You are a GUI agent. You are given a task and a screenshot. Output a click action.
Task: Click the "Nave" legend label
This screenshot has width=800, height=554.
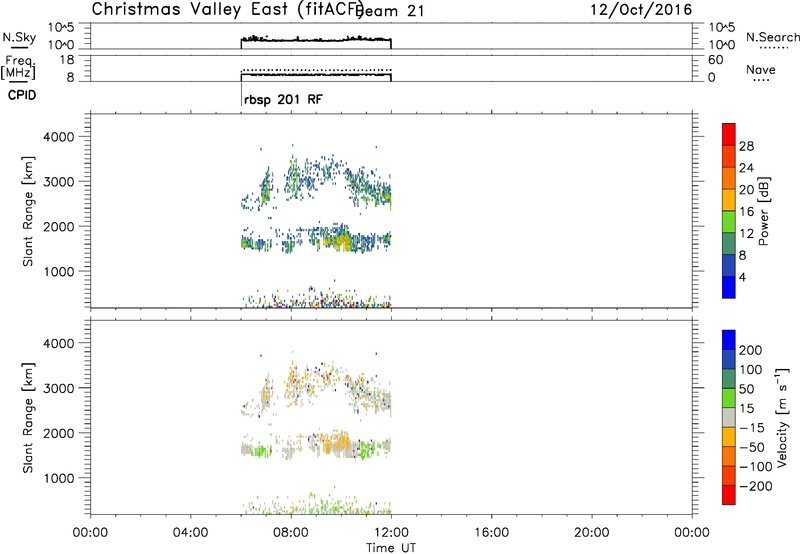(x=761, y=69)
